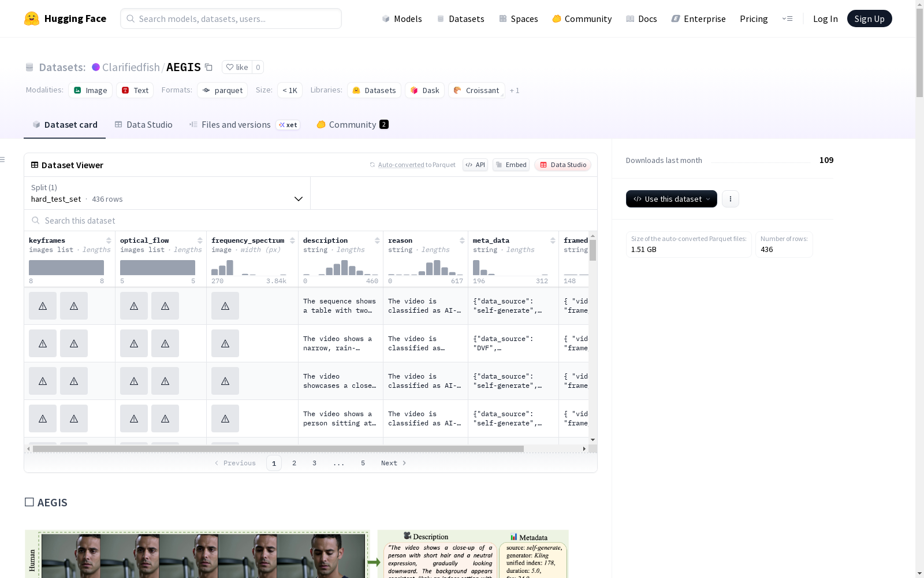Viewport: 924px width, 578px height.
Task: Open Docs in top navigation
Action: pyautogui.click(x=642, y=18)
